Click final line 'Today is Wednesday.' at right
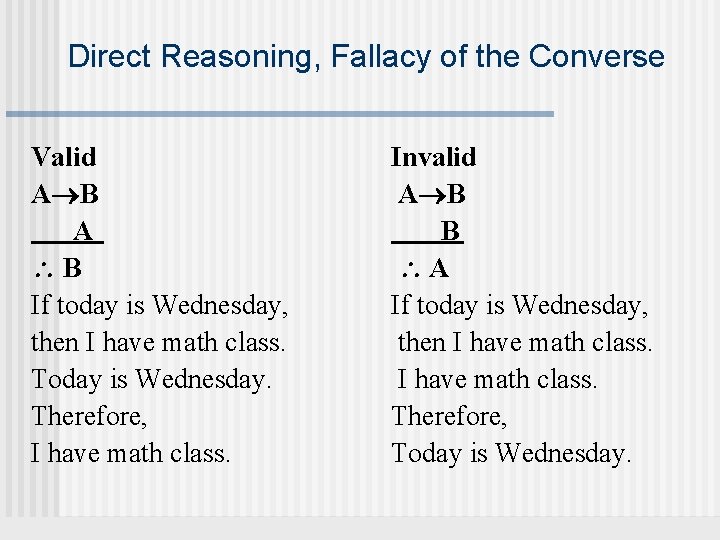 tap(512, 454)
